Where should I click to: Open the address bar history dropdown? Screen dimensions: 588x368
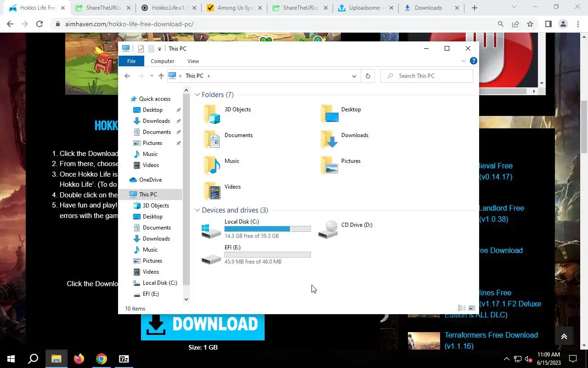coord(354,76)
